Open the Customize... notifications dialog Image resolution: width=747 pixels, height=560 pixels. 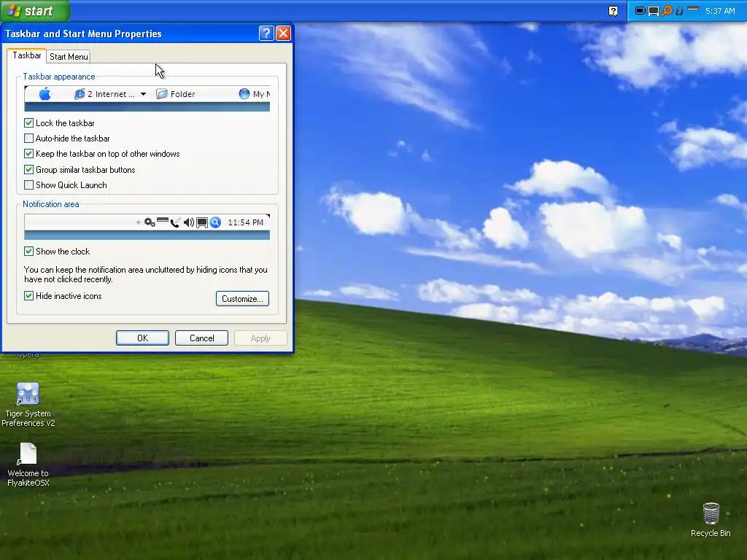[242, 298]
